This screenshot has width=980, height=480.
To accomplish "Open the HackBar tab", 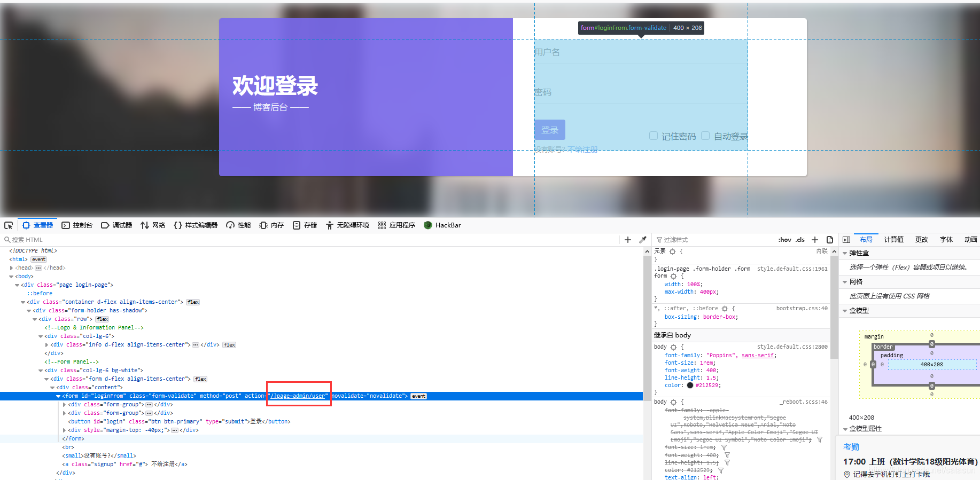I will (x=442, y=225).
